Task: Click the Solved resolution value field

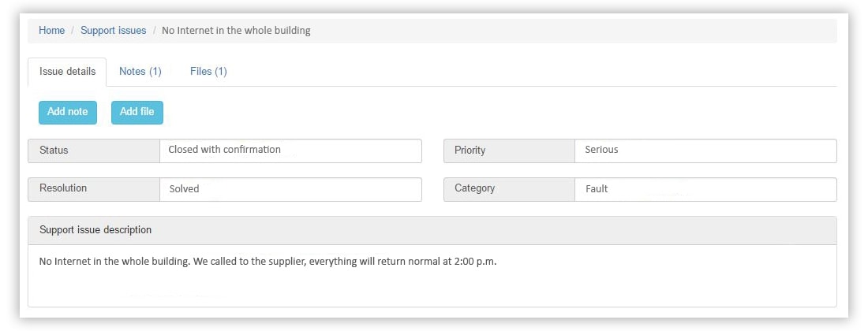Action: [290, 190]
